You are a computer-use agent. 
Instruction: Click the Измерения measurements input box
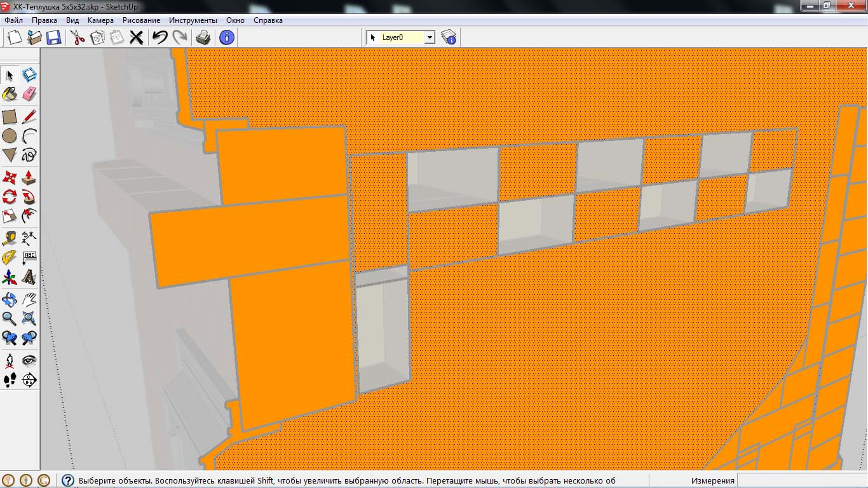click(801, 480)
